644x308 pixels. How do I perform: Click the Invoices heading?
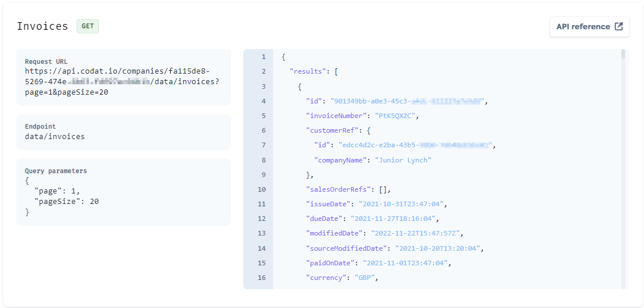[42, 26]
